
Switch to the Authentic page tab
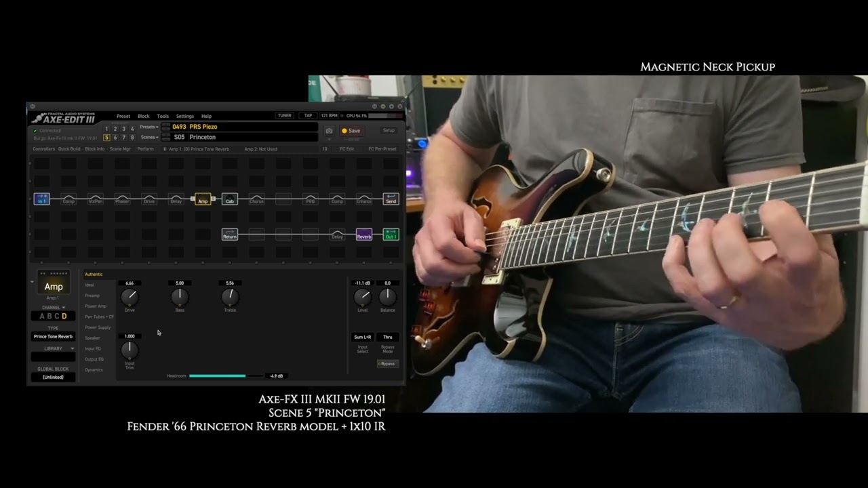pos(94,274)
